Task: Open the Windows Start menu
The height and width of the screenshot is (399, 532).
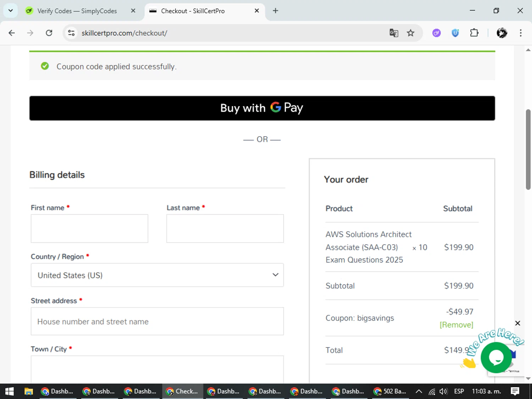Action: [10, 391]
